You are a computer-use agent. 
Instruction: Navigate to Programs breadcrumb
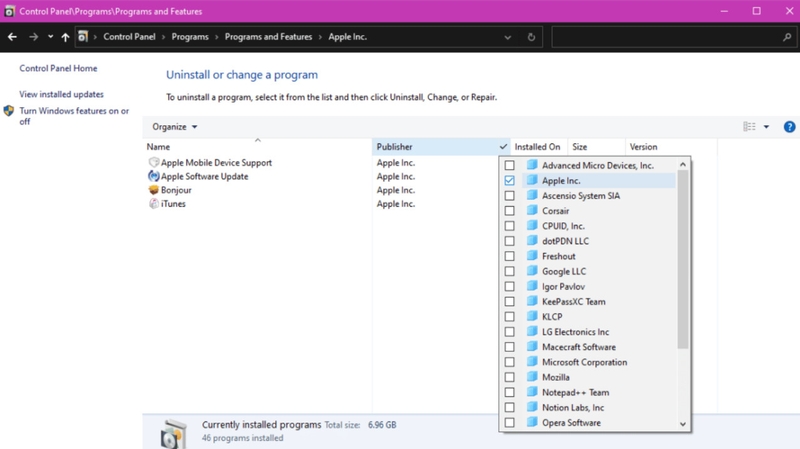point(190,37)
